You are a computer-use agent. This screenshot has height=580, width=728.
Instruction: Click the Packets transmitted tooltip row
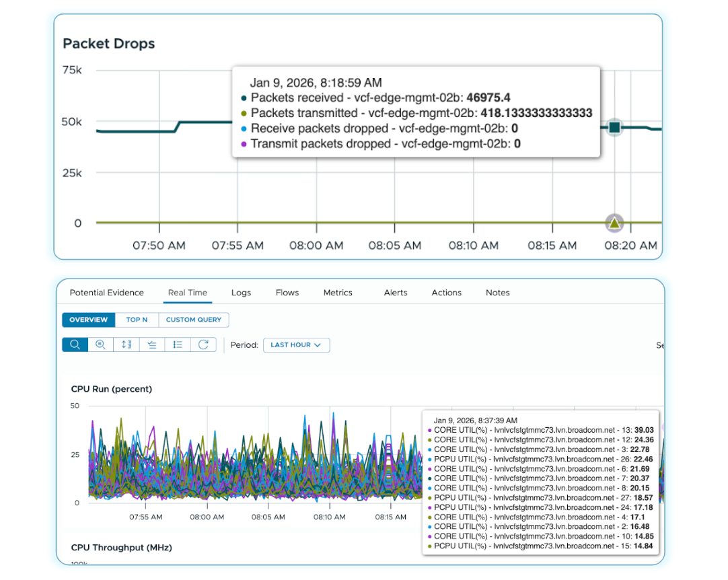click(416, 113)
